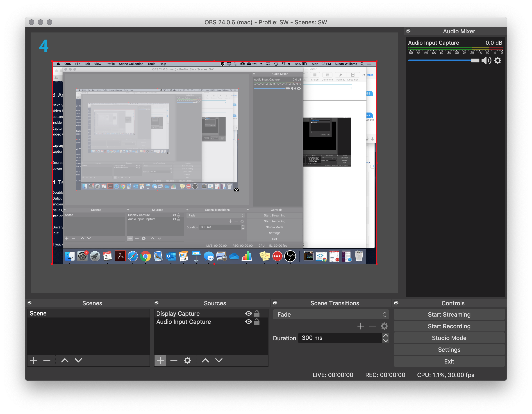Hide the Display Capture source
This screenshot has width=532, height=414.
coord(248,314)
